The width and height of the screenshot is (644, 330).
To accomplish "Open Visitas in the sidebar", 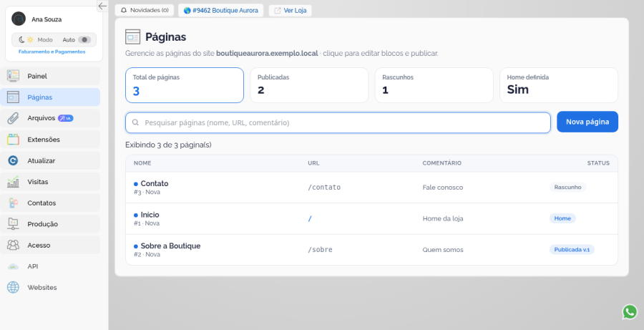I will click(x=50, y=182).
